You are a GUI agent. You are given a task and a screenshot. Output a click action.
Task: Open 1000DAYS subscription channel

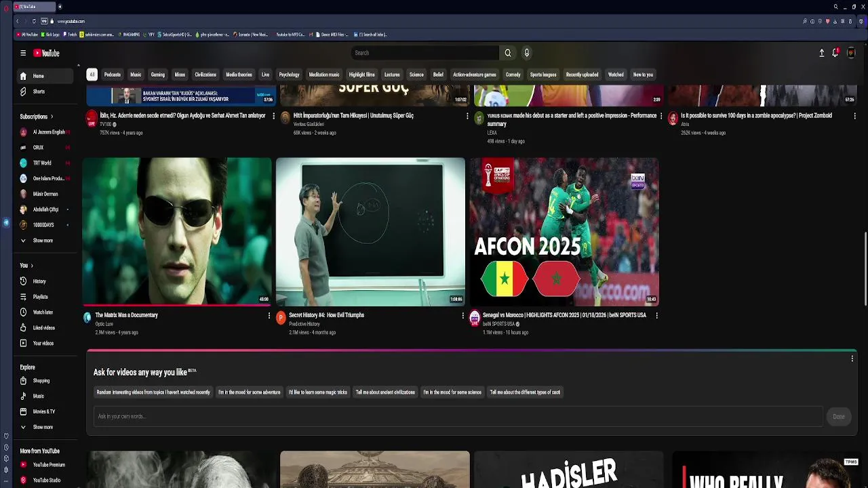(43, 225)
